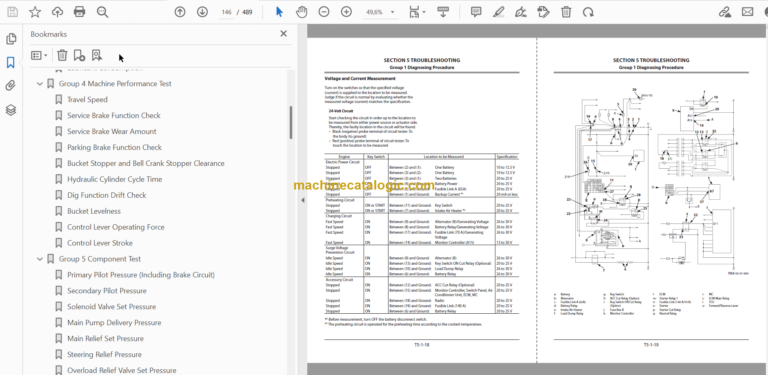768x375 pixels.
Task: Click the delete trash icon in top toolbar
Action: 566,12
